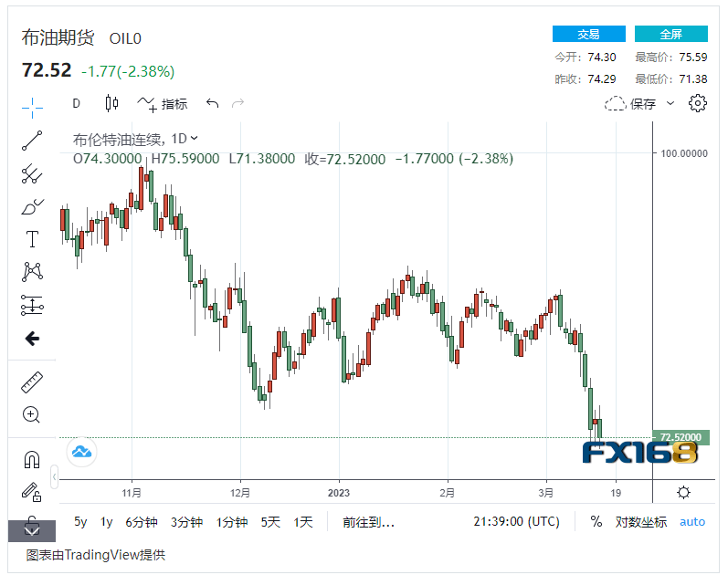Switch to the 1y time range

pos(107,522)
